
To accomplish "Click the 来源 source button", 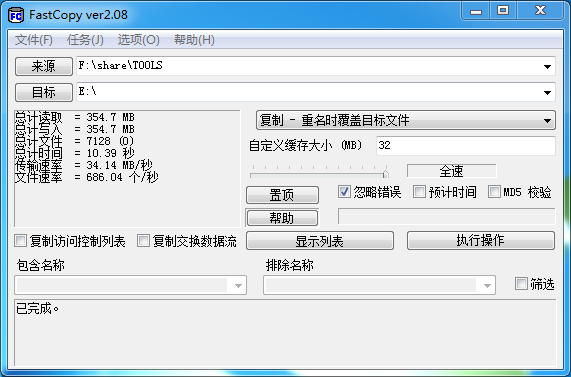I will click(x=44, y=66).
